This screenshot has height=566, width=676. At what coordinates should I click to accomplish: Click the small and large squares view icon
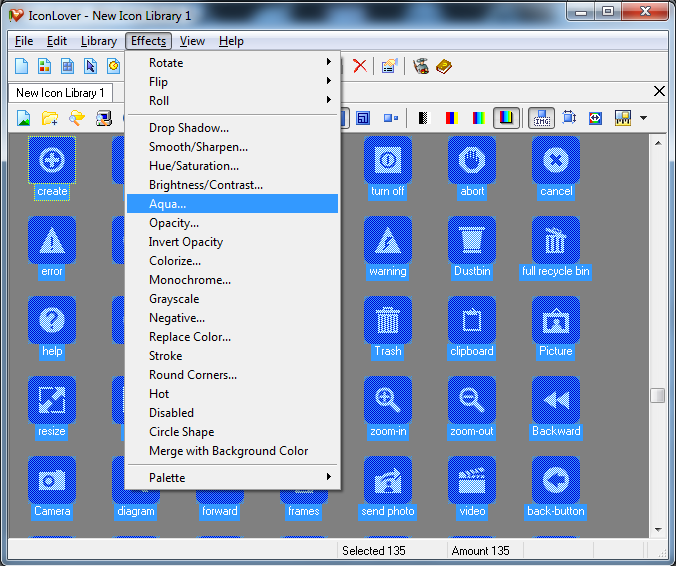(391, 118)
